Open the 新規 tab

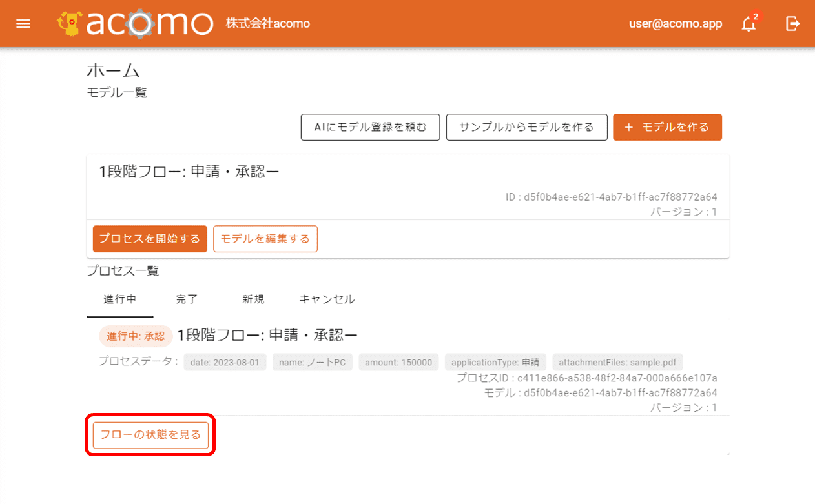point(253,299)
